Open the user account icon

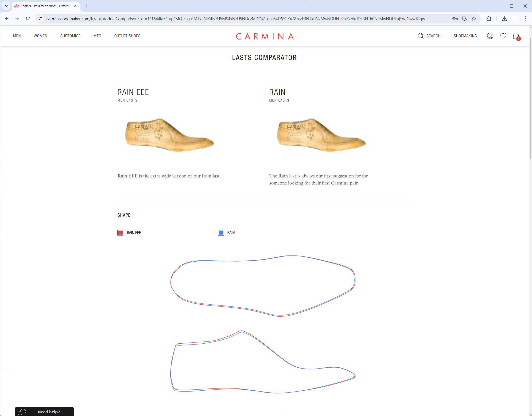tap(490, 36)
